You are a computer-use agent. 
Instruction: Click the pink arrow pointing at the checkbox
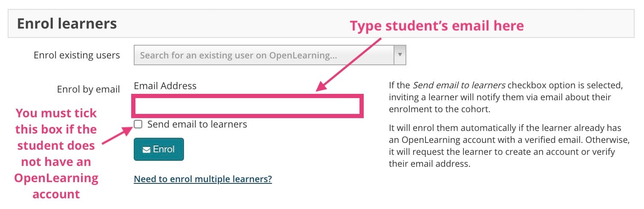click(118, 137)
